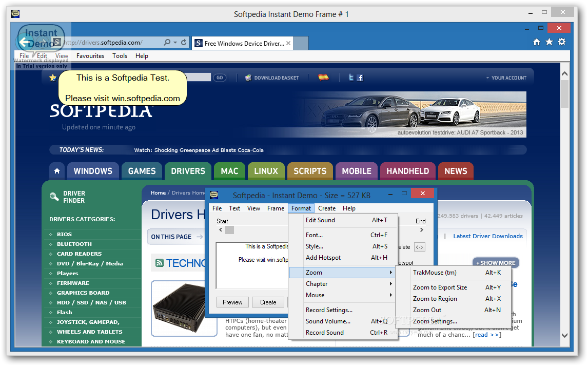588x366 pixels.
Task: Select Zoom to Region
Action: point(454,299)
